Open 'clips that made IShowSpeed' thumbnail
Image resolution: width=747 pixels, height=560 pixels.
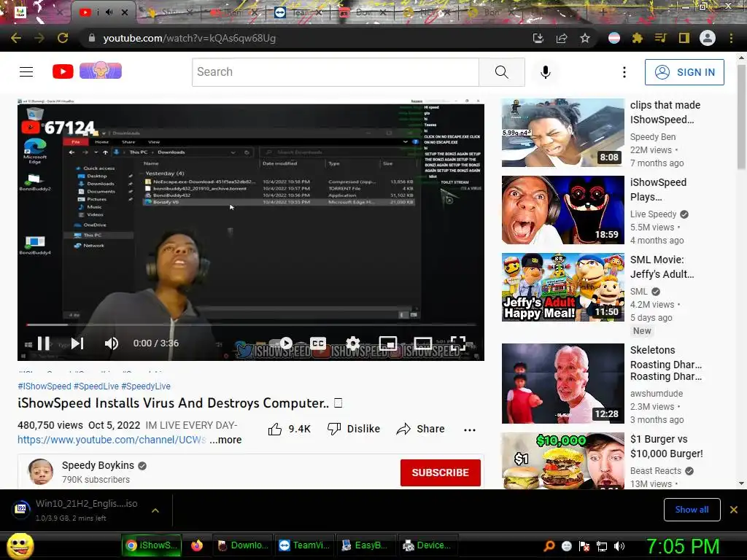coord(562,133)
